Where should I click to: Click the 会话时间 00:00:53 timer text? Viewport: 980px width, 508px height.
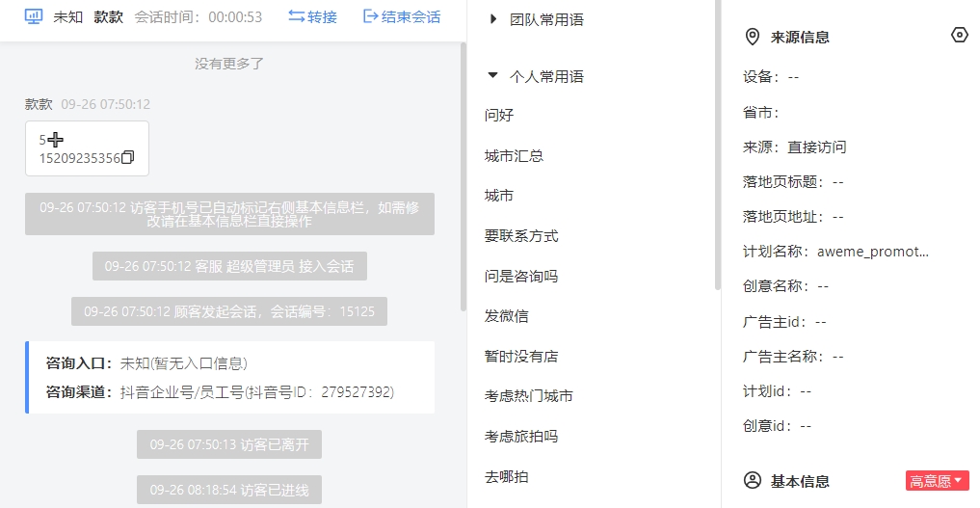pos(199,17)
